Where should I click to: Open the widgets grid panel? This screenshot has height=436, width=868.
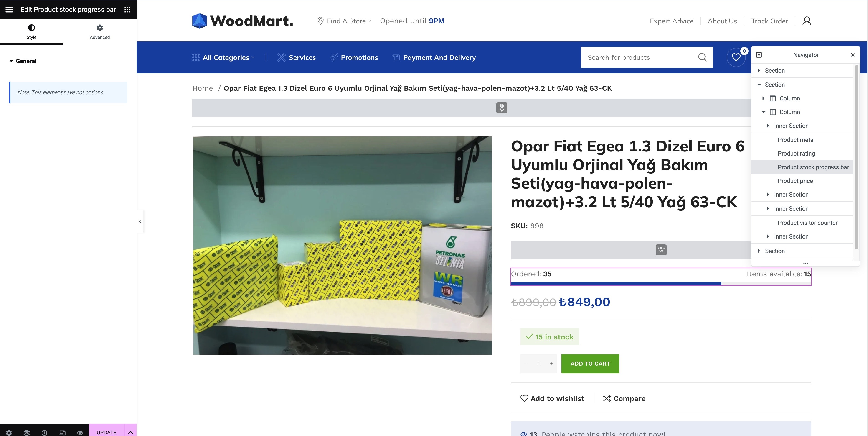click(127, 9)
